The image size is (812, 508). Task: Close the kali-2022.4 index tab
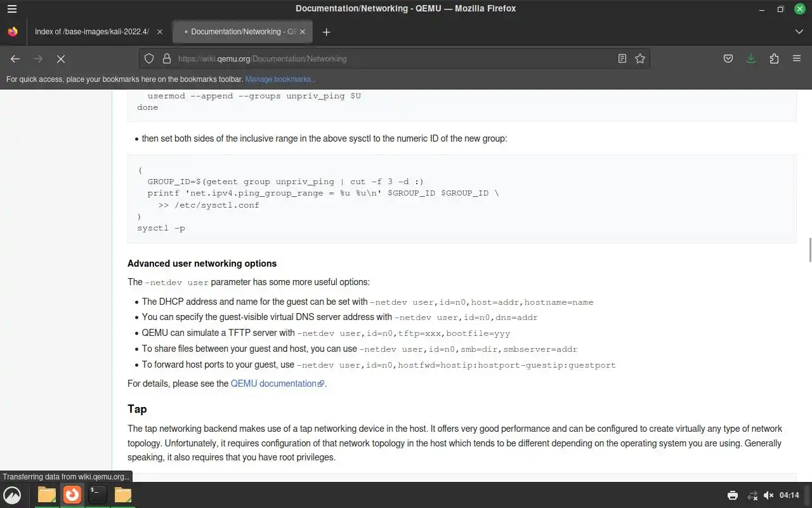(x=160, y=32)
